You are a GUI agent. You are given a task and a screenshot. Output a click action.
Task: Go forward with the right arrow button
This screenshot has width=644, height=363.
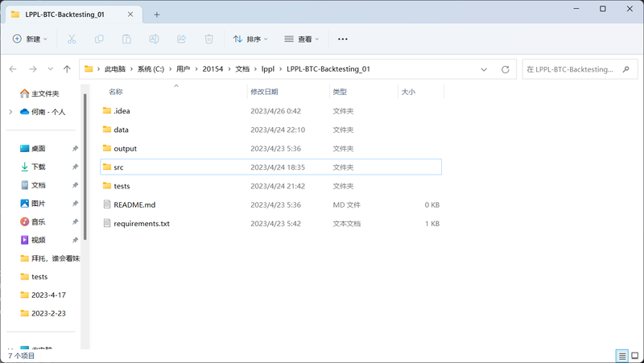[32, 69]
